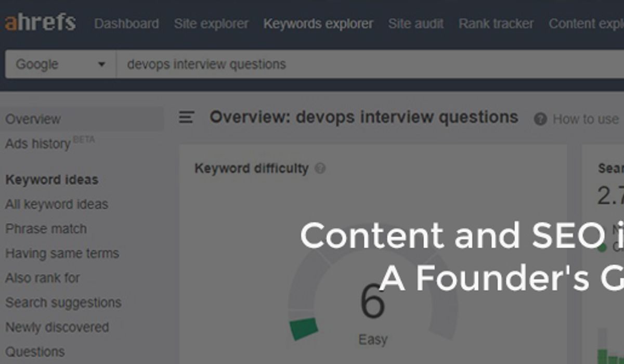Toggle the hamburger sidebar menu icon
This screenshot has width=624, height=364.
pyautogui.click(x=187, y=118)
